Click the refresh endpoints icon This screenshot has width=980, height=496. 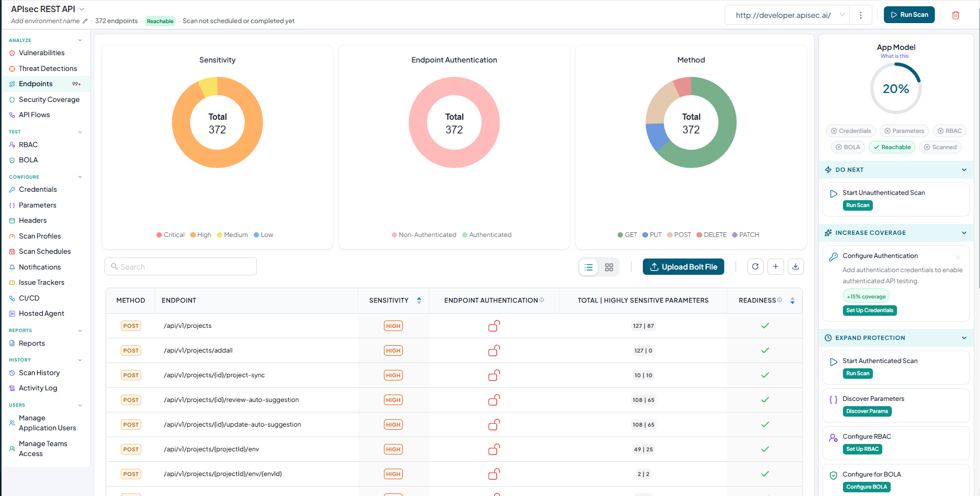(755, 267)
